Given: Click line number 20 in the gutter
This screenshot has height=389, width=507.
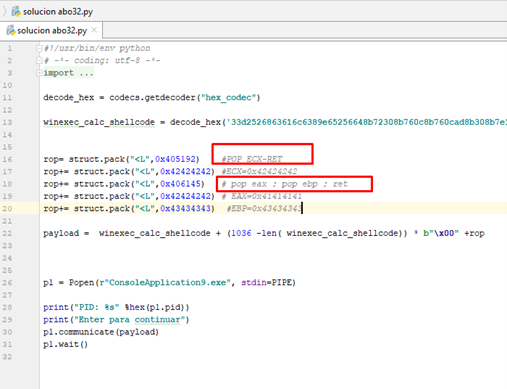Looking at the screenshot, I should (x=7, y=209).
